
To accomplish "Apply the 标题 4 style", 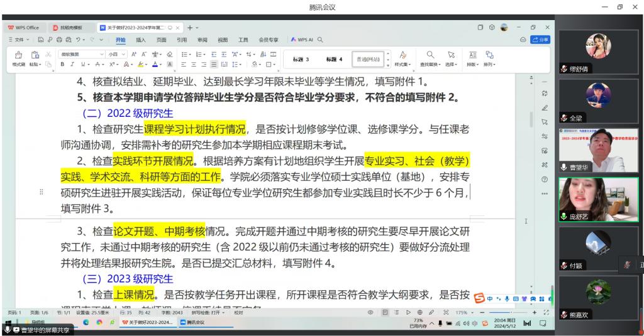I will 334,60.
